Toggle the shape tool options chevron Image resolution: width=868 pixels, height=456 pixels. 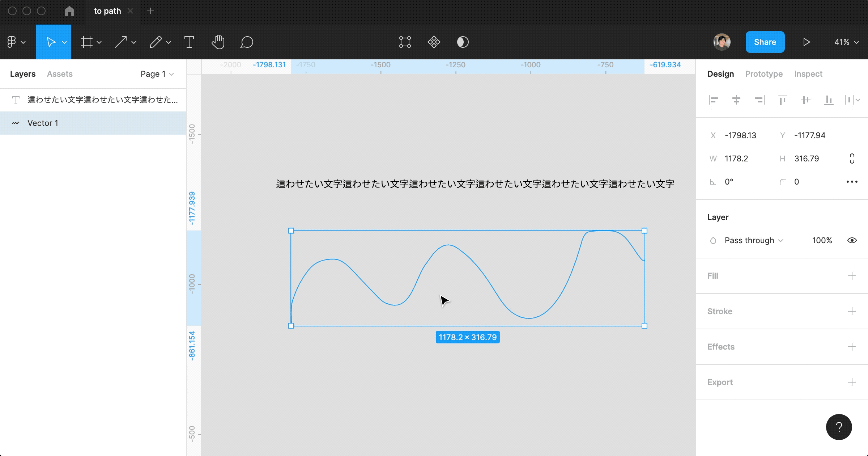coord(134,42)
